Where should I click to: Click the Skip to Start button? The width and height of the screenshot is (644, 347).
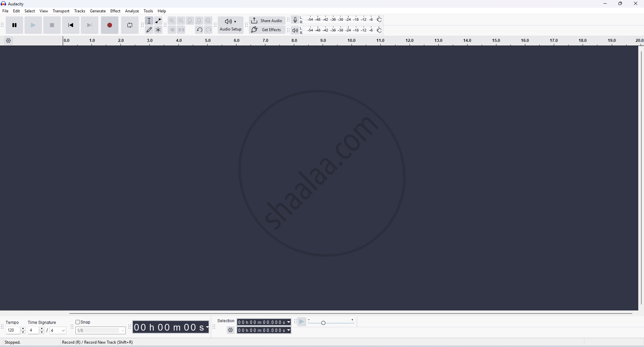point(71,25)
